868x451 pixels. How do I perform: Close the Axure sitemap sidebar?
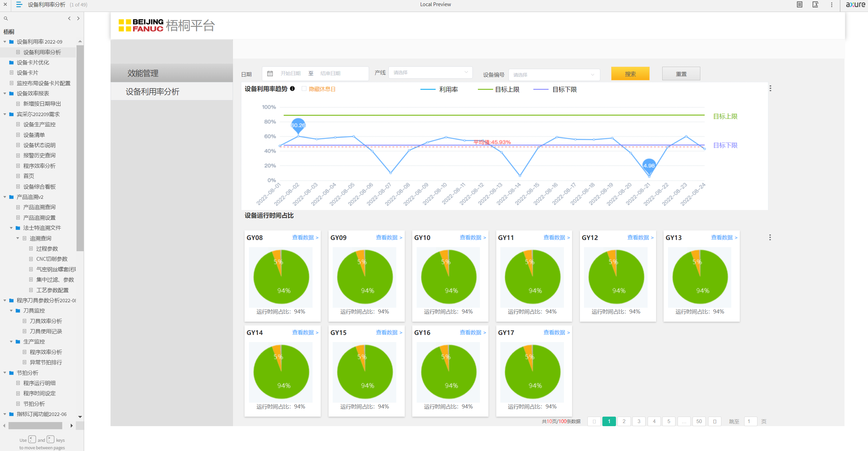5,4
